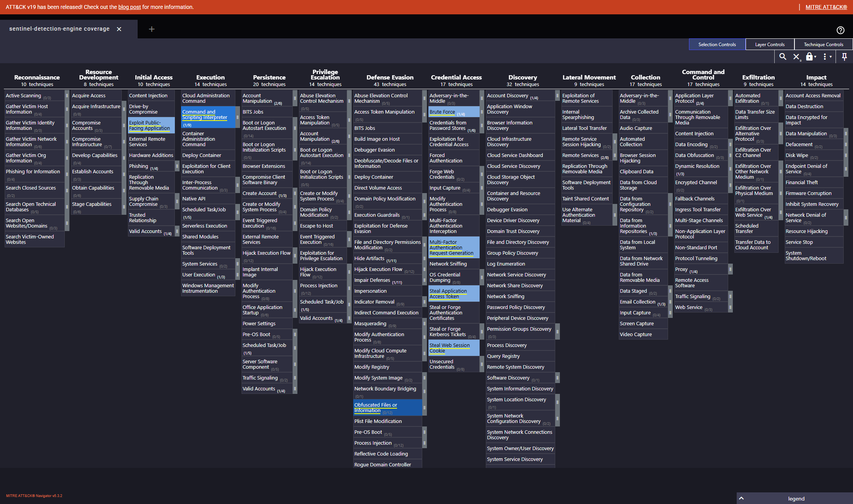Select Steal Web Session Cookie technique
The image size is (853, 504).
tap(454, 348)
